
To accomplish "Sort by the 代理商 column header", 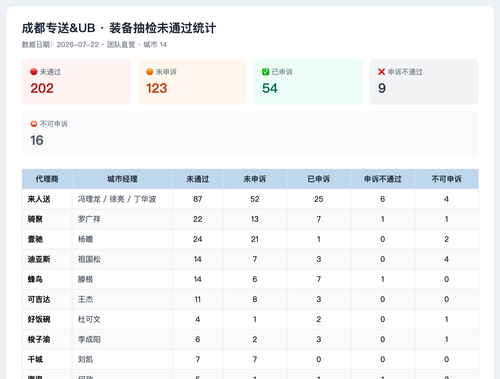I will (47, 179).
